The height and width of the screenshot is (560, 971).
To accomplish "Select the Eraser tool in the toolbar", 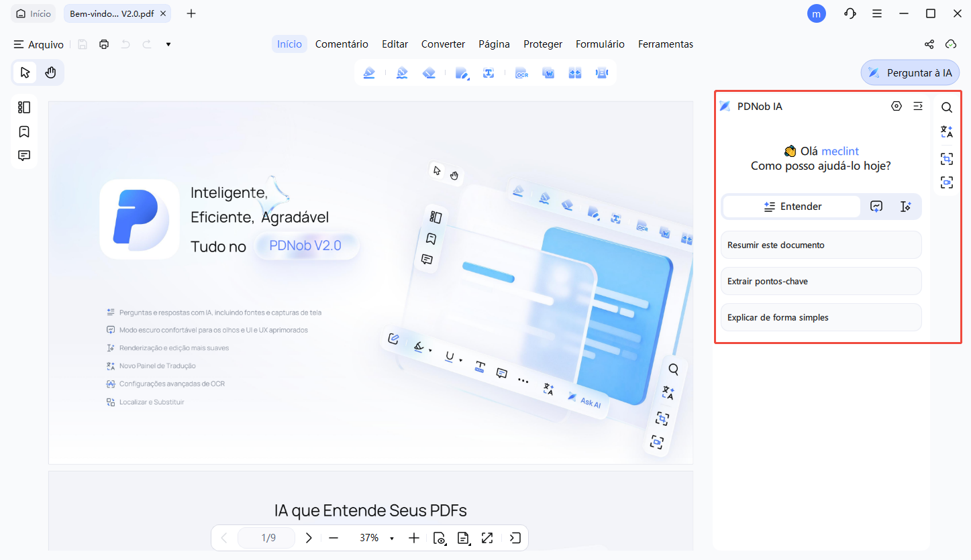I will point(430,72).
